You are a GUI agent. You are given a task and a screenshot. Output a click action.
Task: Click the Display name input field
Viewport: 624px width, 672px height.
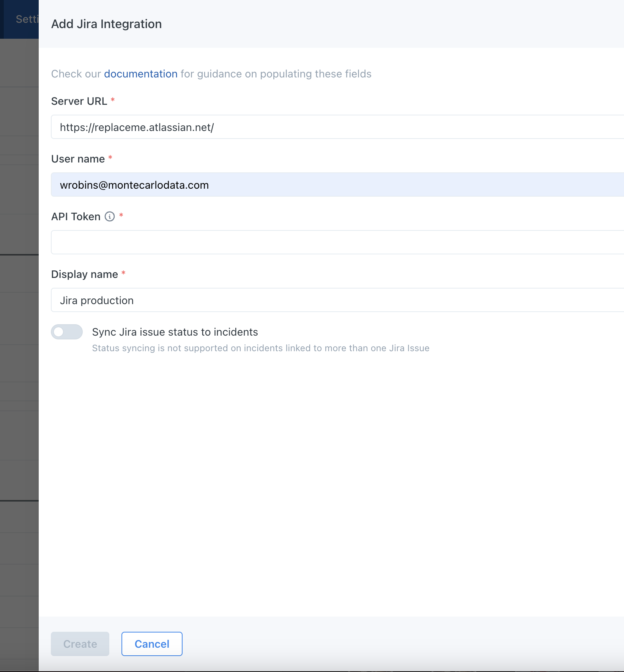[x=337, y=300]
